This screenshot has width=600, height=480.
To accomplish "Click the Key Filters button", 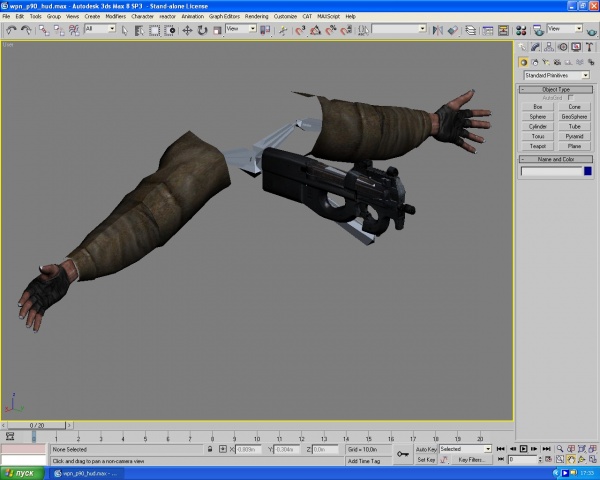I will coord(470,460).
